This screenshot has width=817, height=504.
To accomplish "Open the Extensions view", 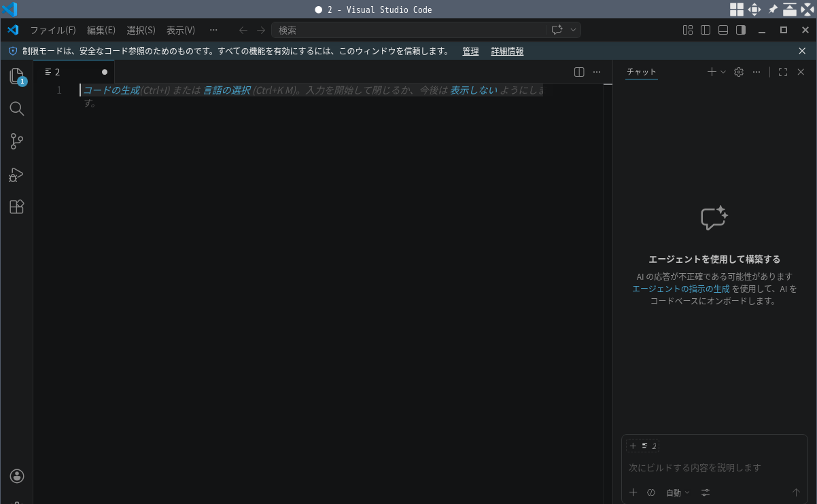I will pyautogui.click(x=17, y=206).
